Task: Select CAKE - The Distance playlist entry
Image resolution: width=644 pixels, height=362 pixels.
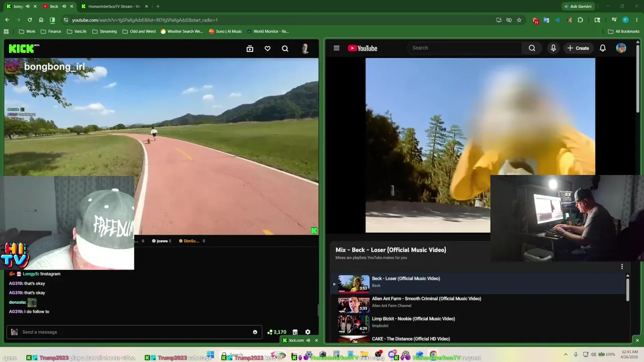Action: click(x=477, y=339)
